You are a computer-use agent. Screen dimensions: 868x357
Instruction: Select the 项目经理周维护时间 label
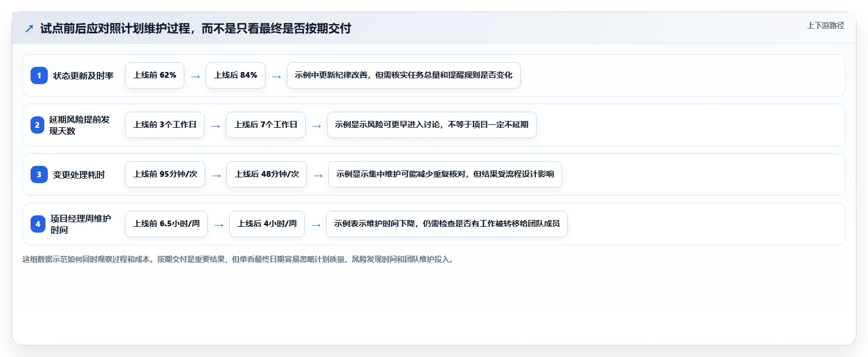(81, 224)
